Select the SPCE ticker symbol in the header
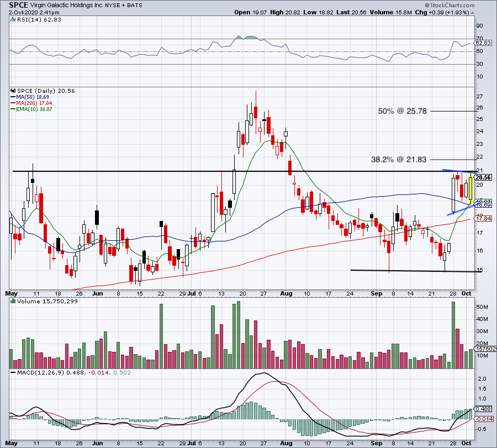Screen dimensions: 497x448 coord(18,5)
